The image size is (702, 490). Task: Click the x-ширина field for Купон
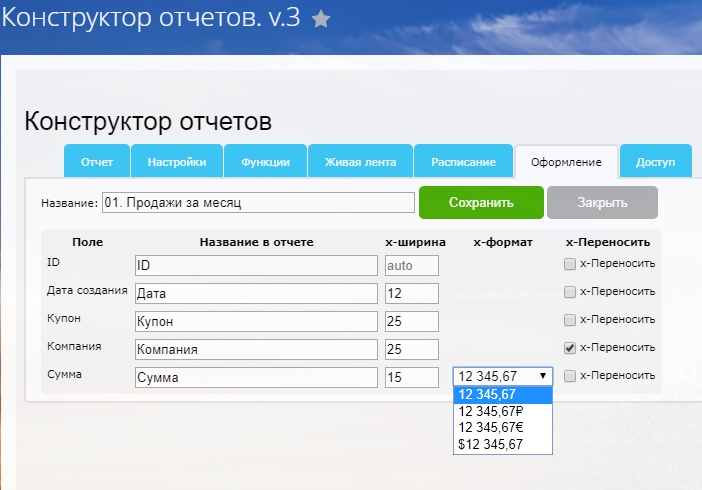pyautogui.click(x=412, y=321)
